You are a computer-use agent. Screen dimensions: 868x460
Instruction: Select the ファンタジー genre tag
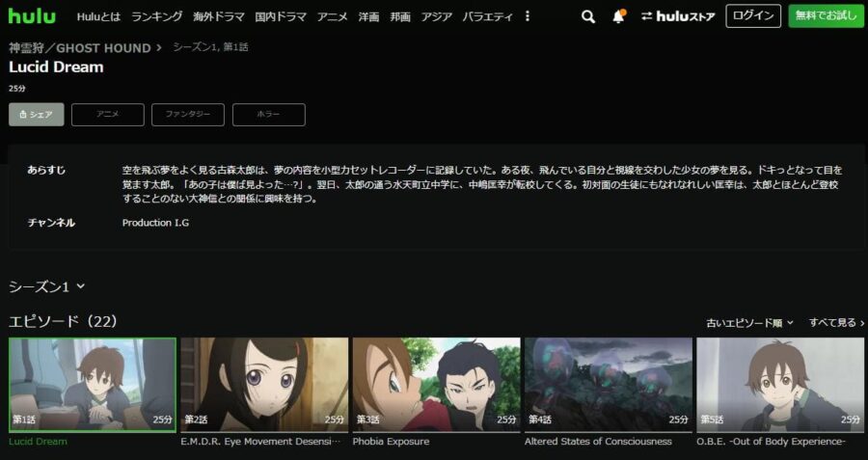[188, 115]
